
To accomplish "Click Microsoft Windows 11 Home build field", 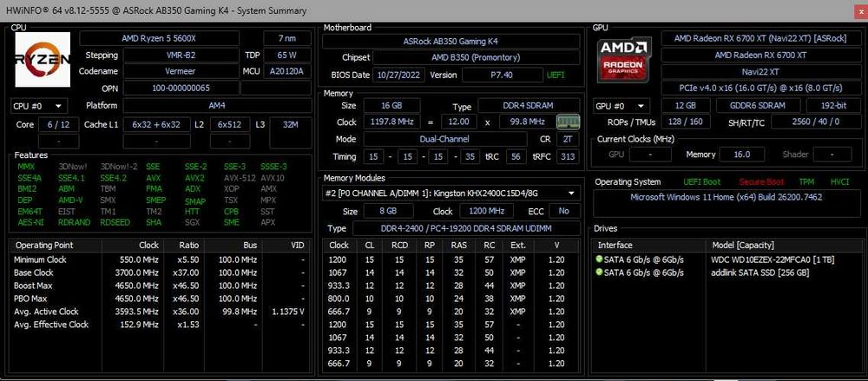I will (727, 204).
